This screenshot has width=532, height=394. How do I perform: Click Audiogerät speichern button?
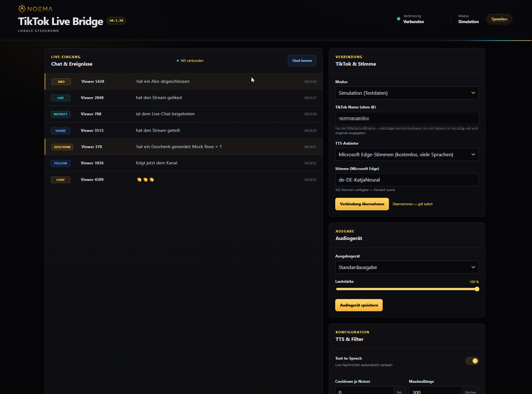(x=359, y=305)
